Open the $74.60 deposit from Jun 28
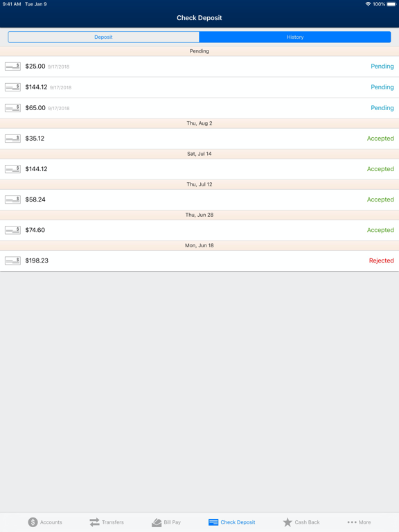The width and height of the screenshot is (399, 532). click(199, 230)
